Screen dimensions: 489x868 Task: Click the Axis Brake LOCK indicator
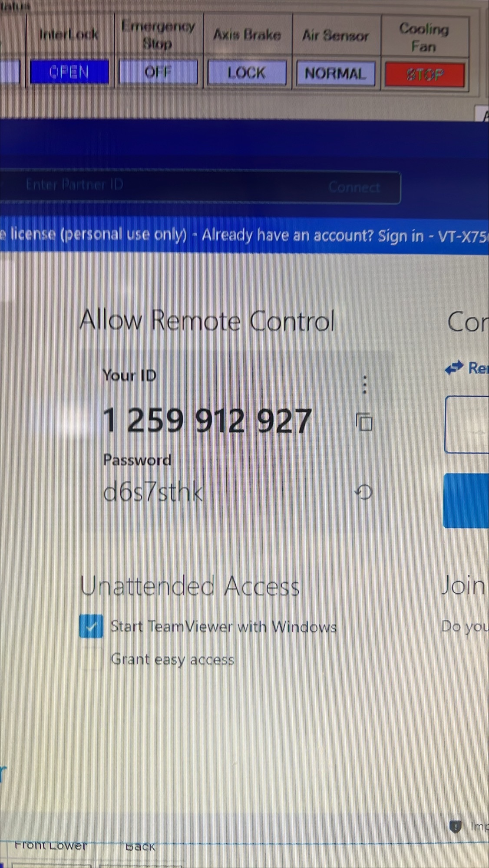click(247, 72)
